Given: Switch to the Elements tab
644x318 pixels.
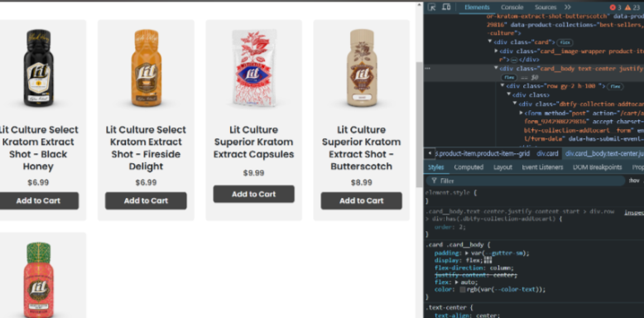Looking at the screenshot, I should pos(477,7).
